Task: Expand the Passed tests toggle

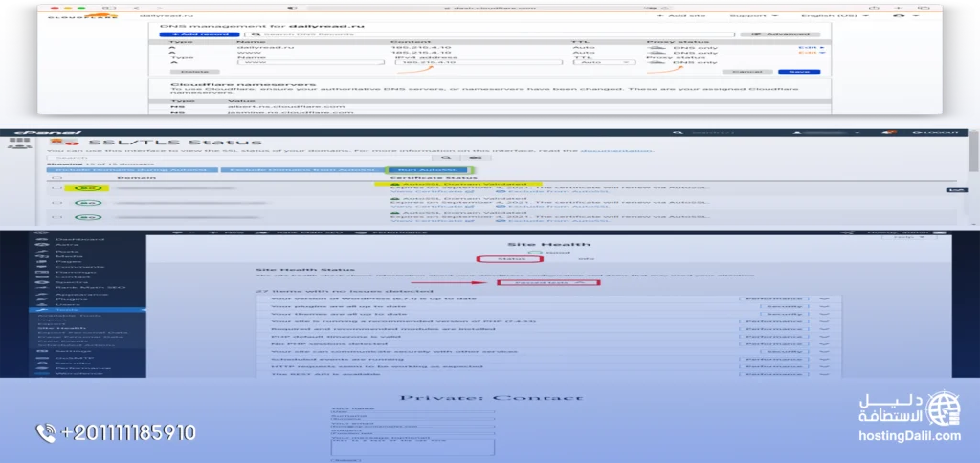Action: [548, 283]
